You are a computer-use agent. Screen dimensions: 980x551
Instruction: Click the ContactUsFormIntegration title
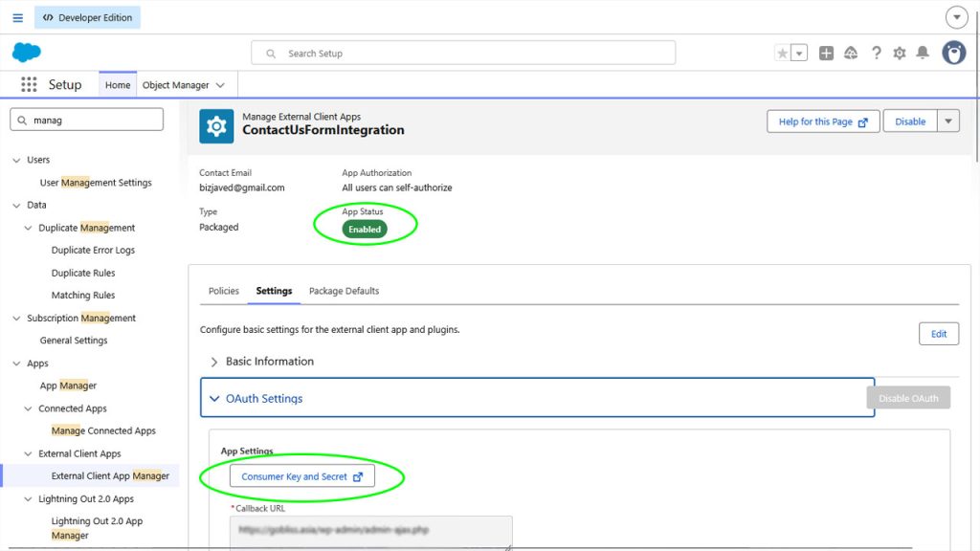(323, 130)
